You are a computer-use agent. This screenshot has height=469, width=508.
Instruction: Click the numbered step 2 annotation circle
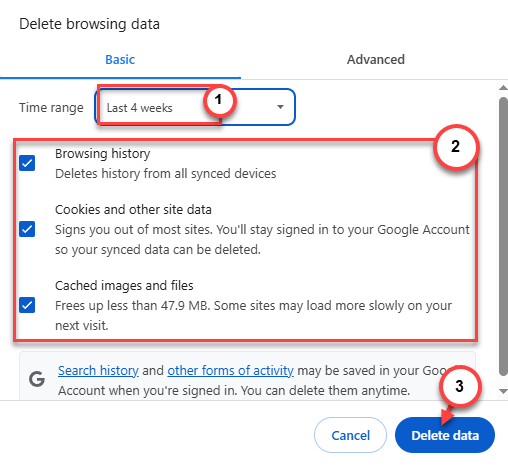click(x=456, y=147)
